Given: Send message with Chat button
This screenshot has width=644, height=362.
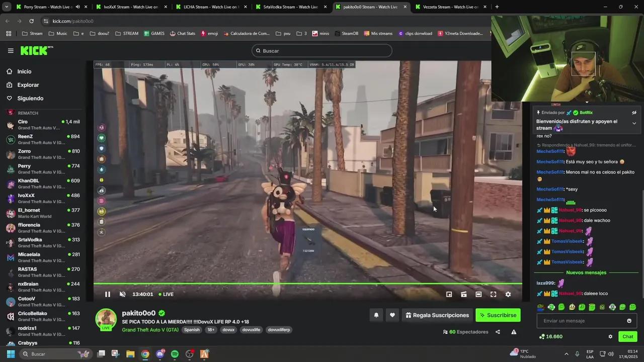Looking at the screenshot, I should point(628,336).
